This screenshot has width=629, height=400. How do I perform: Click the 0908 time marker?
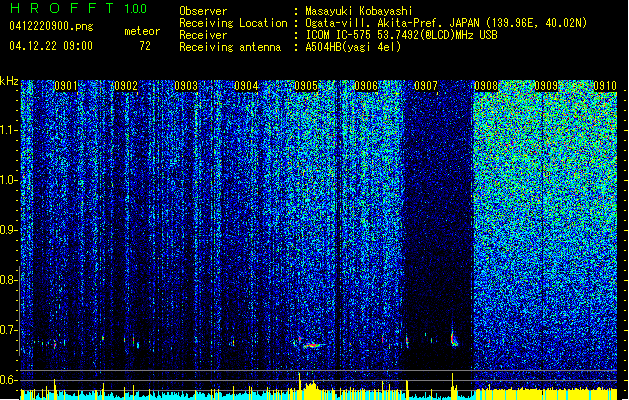point(486,86)
